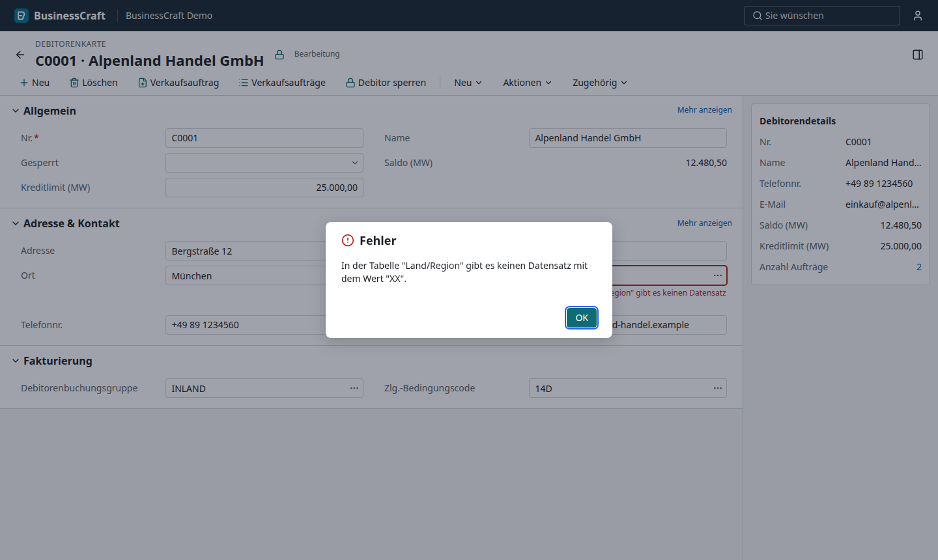938x560 pixels.
Task: Click the Name field Alpenland Handel GmbH
Action: [628, 138]
